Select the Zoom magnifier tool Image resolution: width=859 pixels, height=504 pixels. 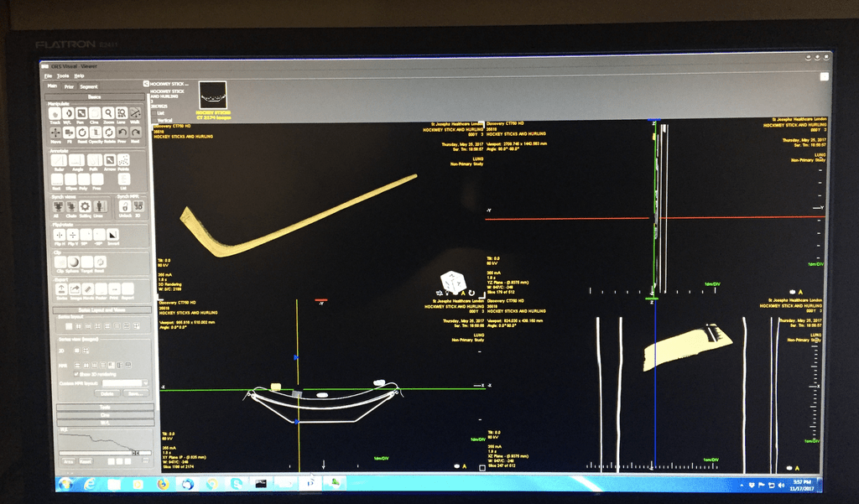108,114
